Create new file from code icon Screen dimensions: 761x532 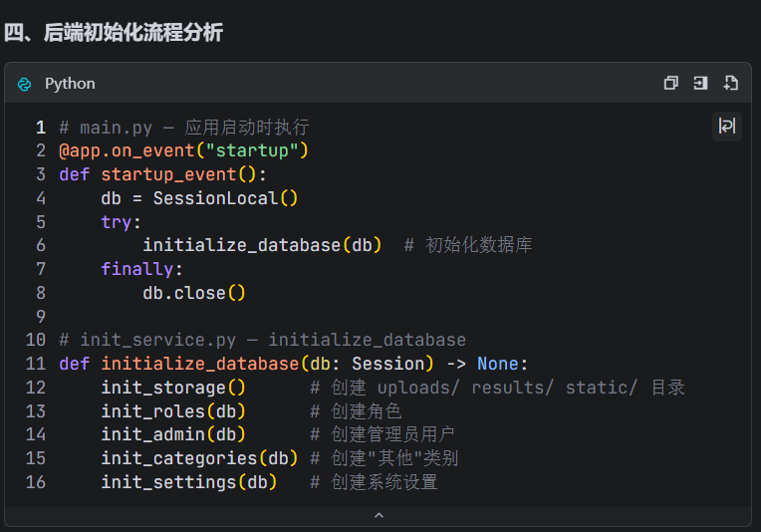pos(730,83)
